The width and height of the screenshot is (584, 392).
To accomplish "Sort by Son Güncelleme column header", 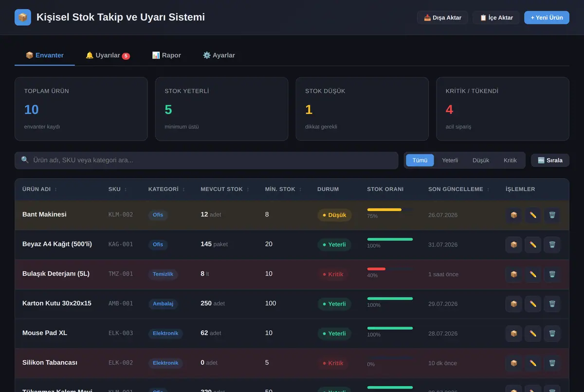I will coord(459,189).
